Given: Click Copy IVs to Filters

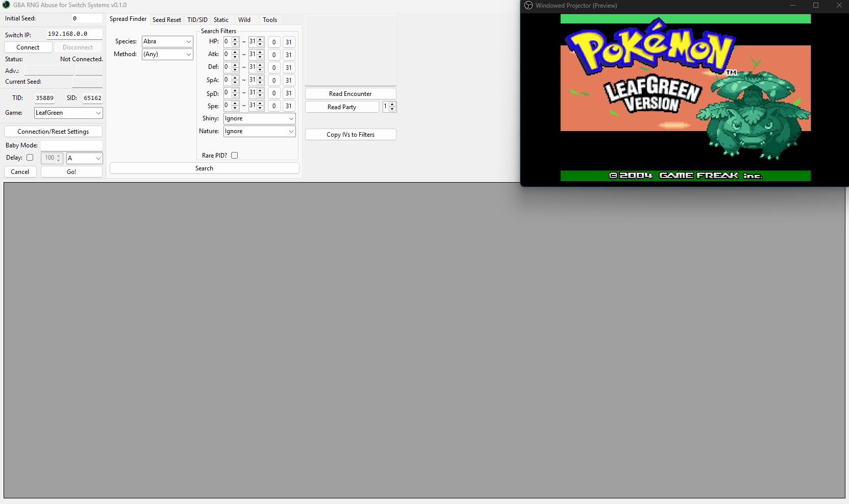Looking at the screenshot, I should pyautogui.click(x=351, y=135).
